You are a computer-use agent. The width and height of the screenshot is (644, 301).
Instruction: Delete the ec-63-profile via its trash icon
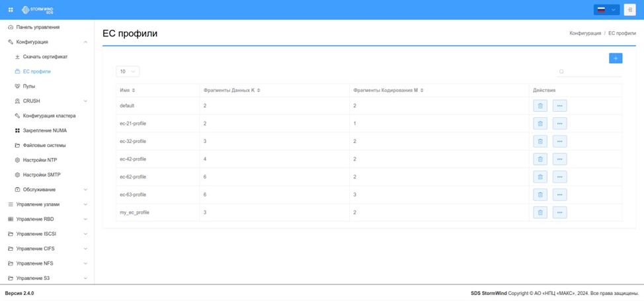540,194
